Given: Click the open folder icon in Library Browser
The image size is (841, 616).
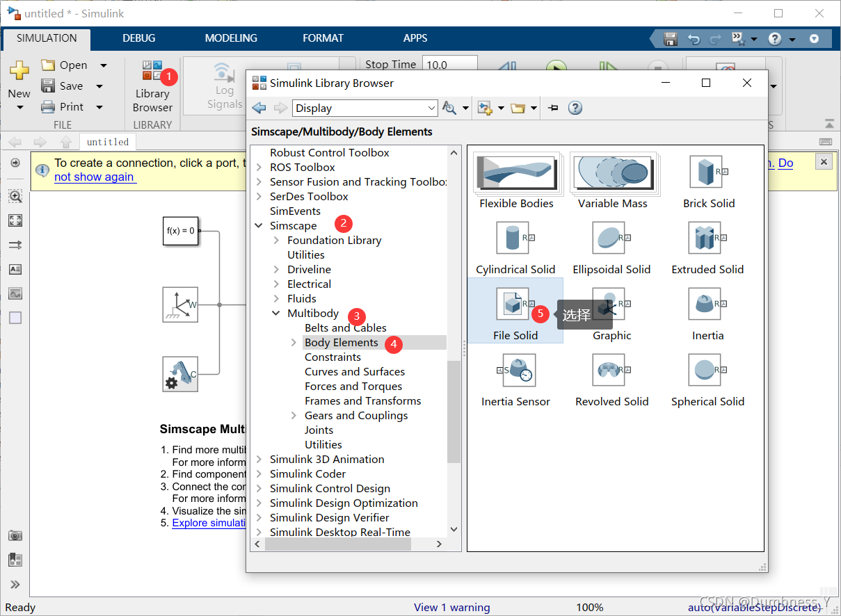Looking at the screenshot, I should tap(518, 108).
